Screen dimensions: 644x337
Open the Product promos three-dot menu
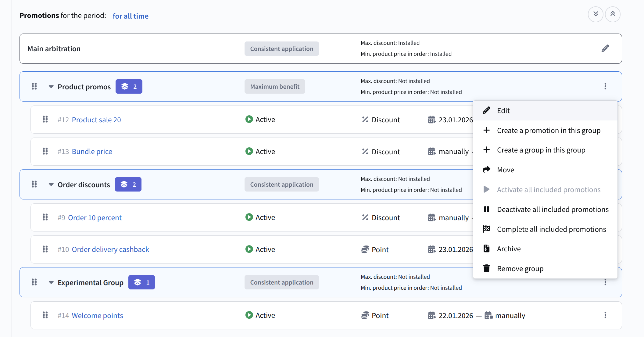point(605,86)
